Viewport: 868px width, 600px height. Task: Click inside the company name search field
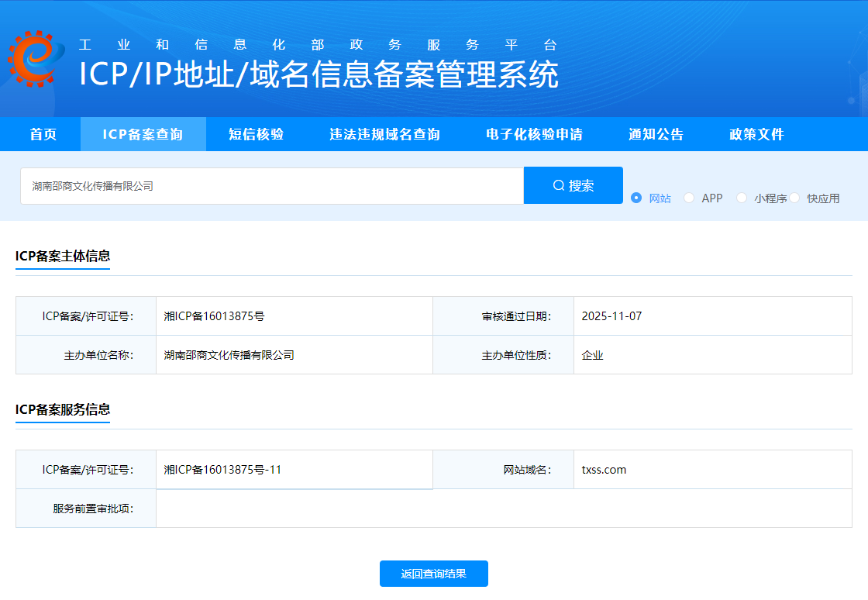(x=271, y=184)
